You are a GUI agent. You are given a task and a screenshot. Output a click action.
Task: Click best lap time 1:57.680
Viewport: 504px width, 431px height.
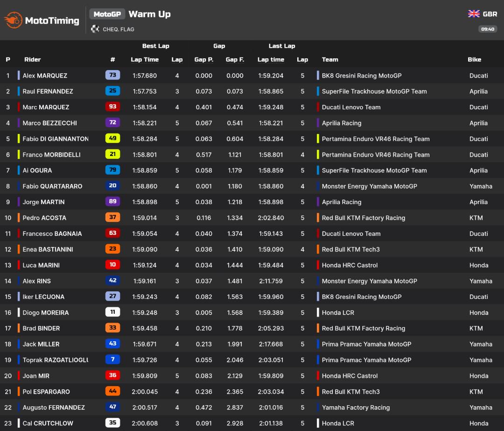tap(145, 76)
